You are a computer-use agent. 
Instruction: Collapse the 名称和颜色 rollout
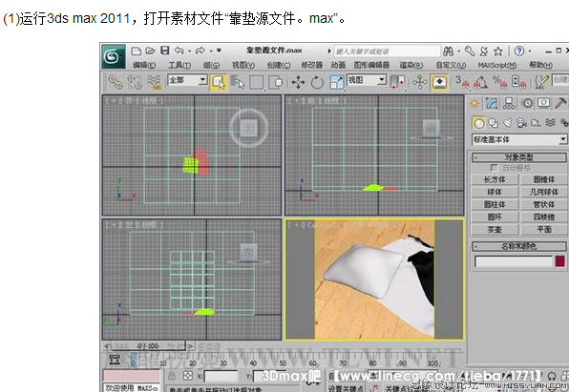(x=518, y=247)
